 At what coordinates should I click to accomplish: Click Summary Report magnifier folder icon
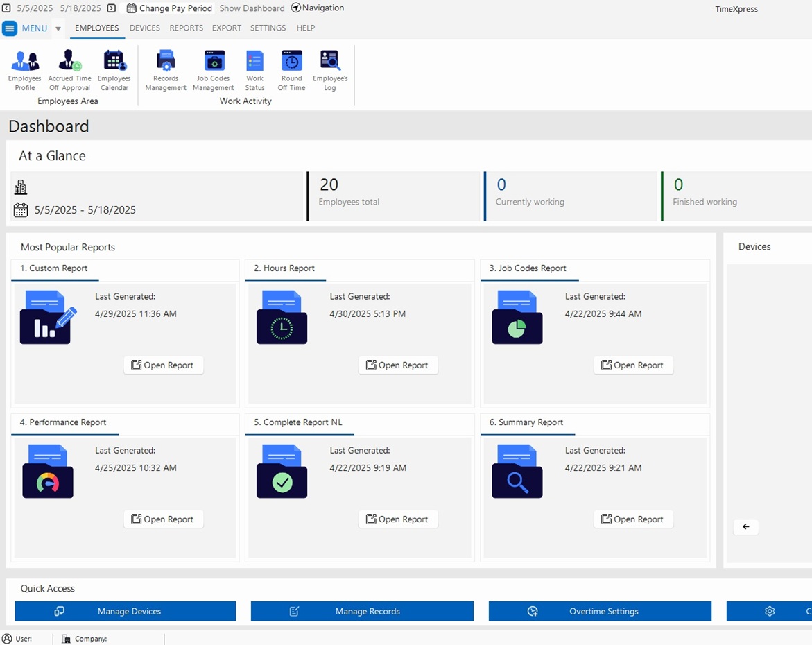[x=517, y=471]
